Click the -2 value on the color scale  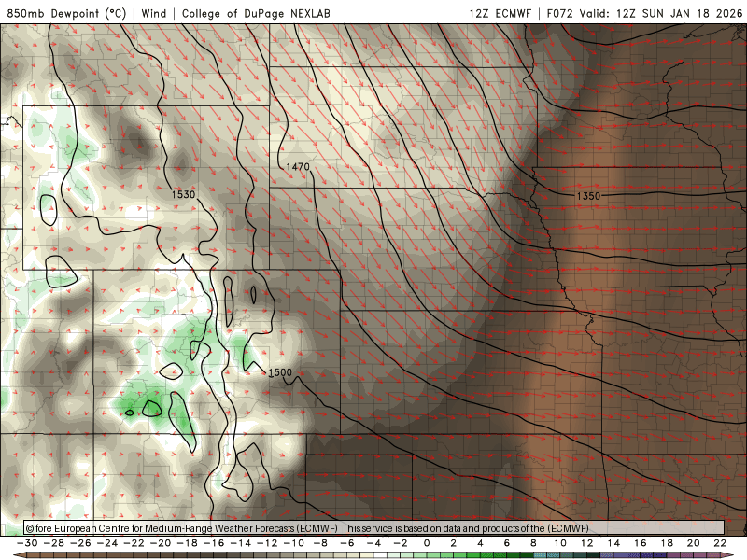[x=401, y=543]
